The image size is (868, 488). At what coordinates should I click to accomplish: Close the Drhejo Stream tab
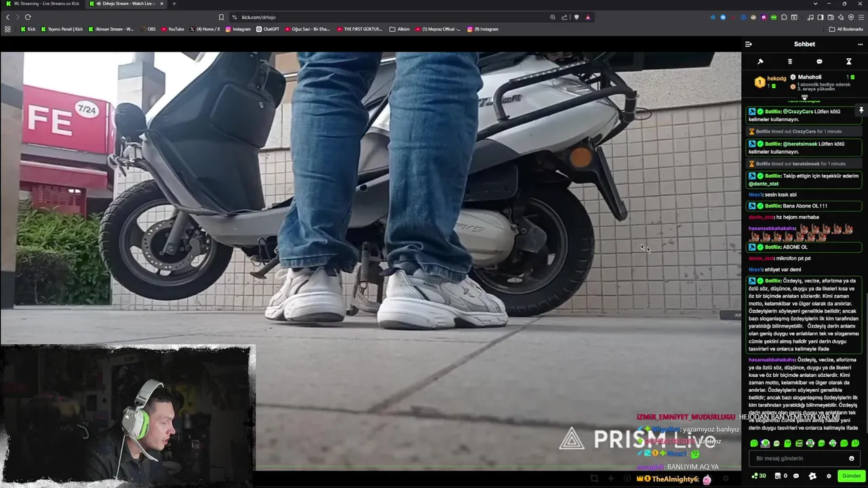tap(161, 4)
